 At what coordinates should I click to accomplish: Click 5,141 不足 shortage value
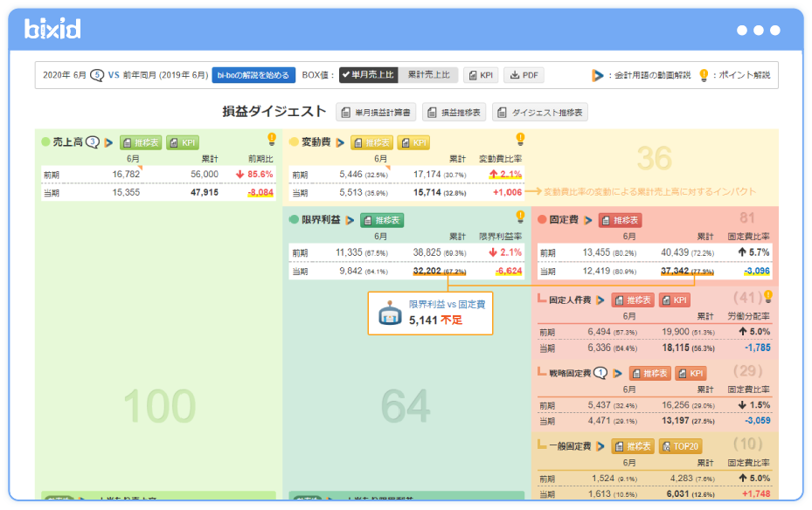coord(435,320)
